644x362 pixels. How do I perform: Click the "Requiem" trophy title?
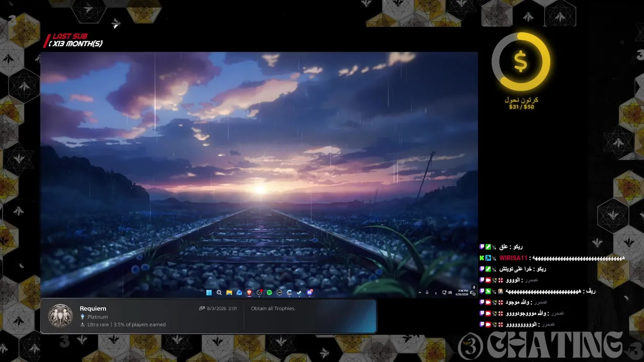click(x=93, y=309)
